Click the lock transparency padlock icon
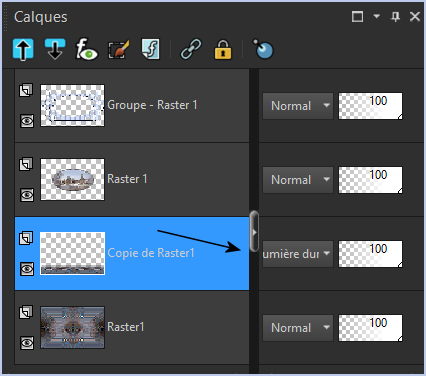The width and height of the screenshot is (426, 376). pyautogui.click(x=223, y=50)
